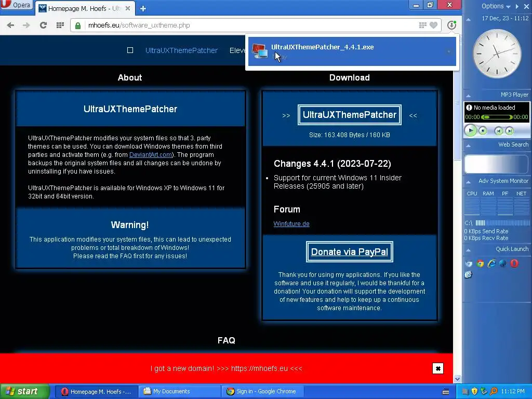Collapse the Adv System Monitor panel
This screenshot has width=532, height=399.
click(x=469, y=182)
